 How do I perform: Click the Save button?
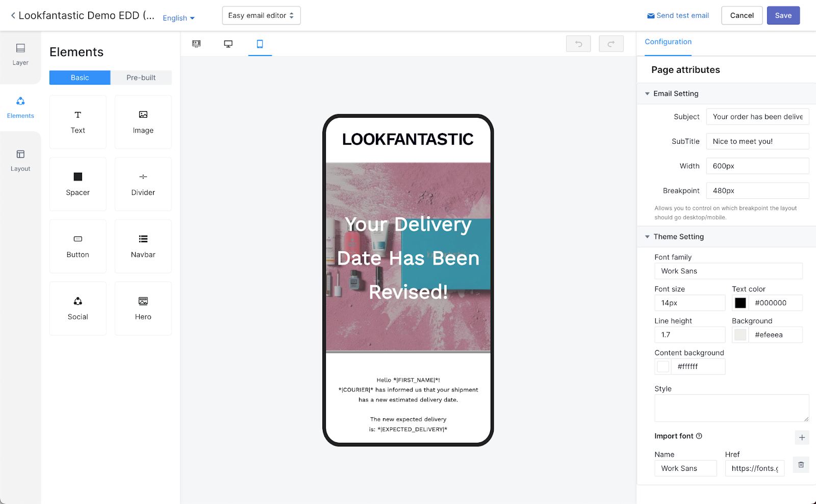click(783, 15)
